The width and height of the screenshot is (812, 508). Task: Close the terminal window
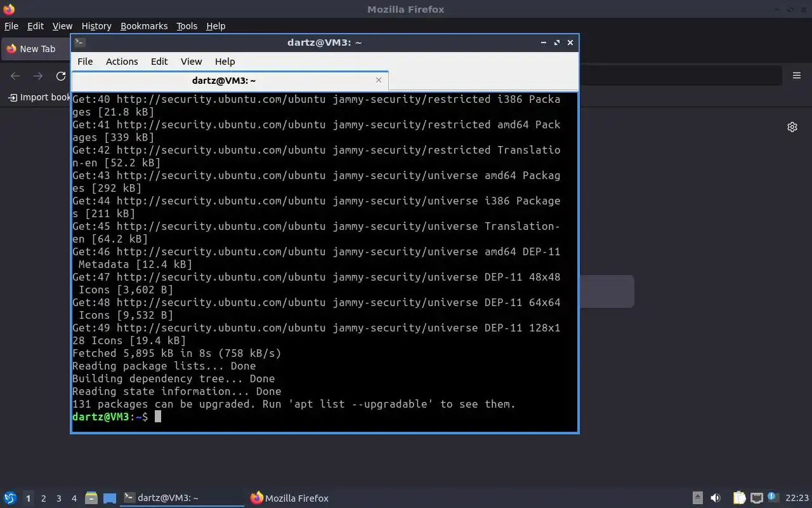(570, 43)
